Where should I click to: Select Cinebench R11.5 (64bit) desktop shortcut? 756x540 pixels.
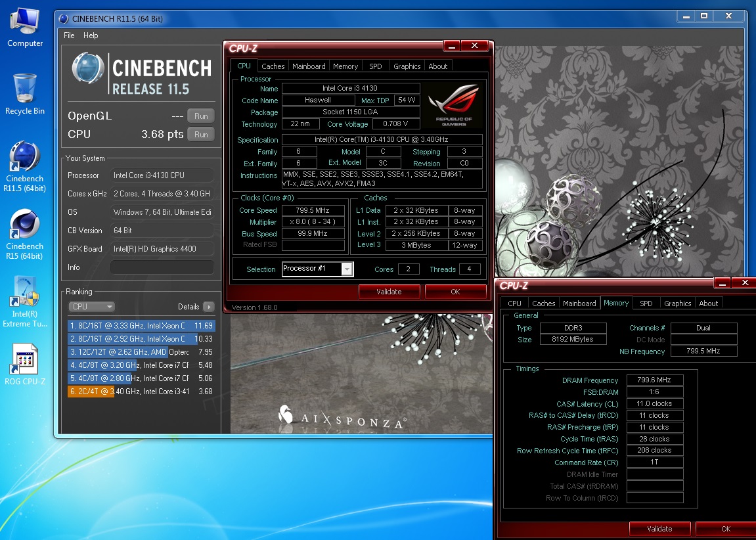24,167
